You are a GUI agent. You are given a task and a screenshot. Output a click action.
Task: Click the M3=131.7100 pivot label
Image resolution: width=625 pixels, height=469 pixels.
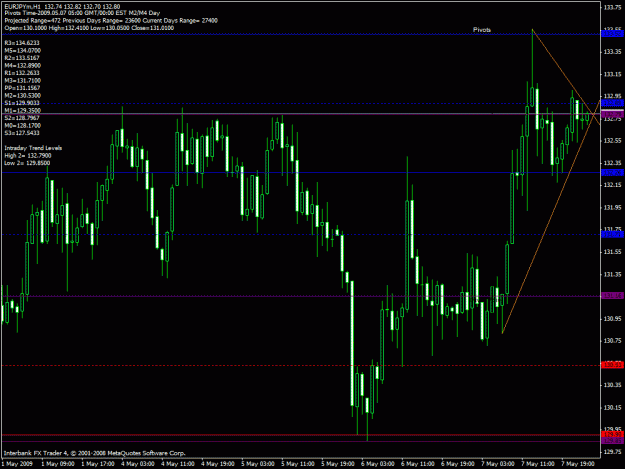coord(22,81)
